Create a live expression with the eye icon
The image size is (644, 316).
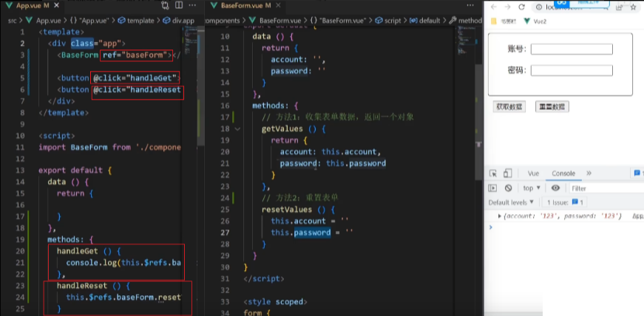[556, 188]
